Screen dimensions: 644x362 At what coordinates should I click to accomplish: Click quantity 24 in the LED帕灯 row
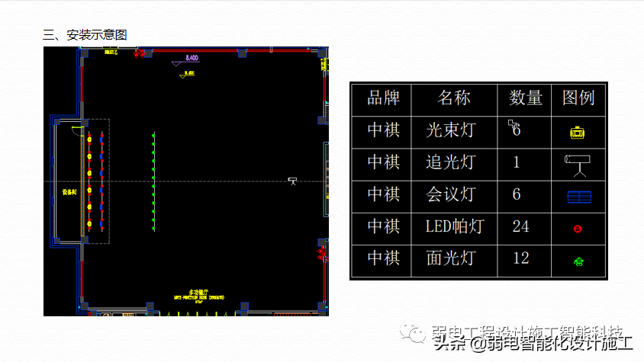point(521,226)
